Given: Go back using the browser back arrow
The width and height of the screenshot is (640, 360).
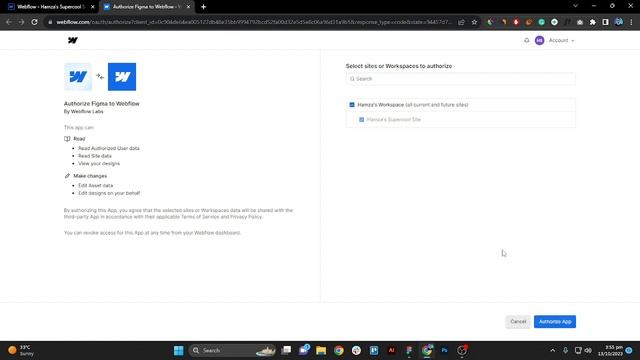Looking at the screenshot, I should point(9,22).
